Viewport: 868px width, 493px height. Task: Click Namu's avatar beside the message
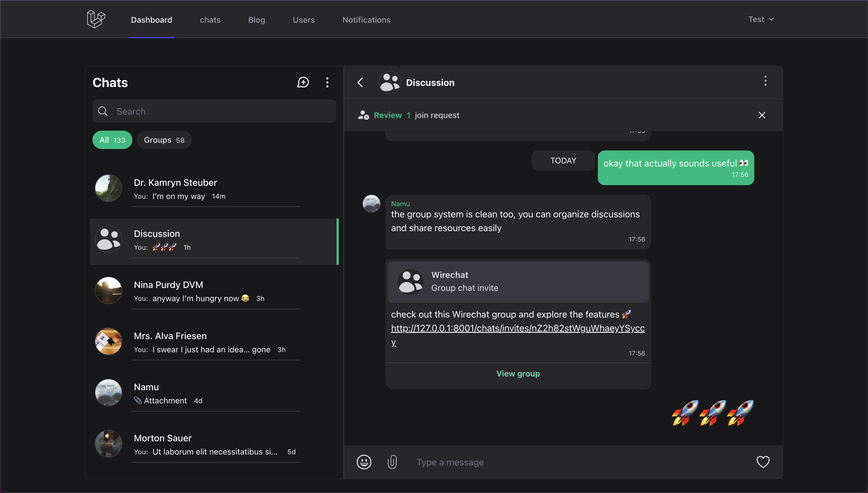371,204
